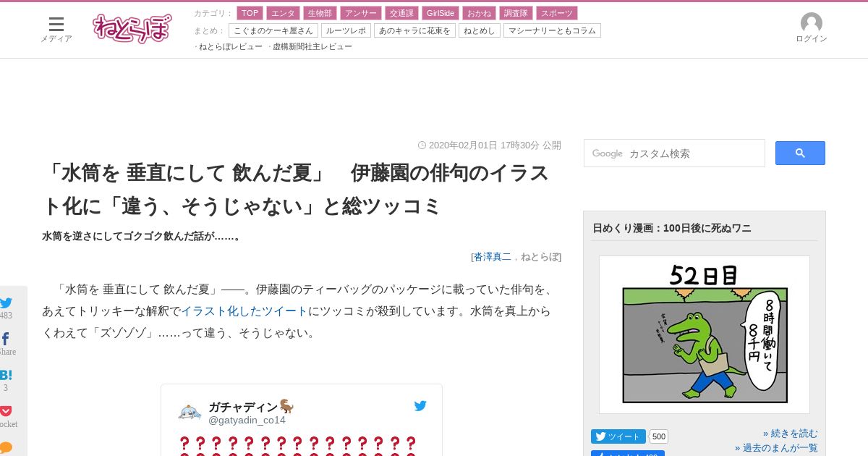Open the おかね category tab
The image size is (868, 456).
pyautogui.click(x=479, y=13)
